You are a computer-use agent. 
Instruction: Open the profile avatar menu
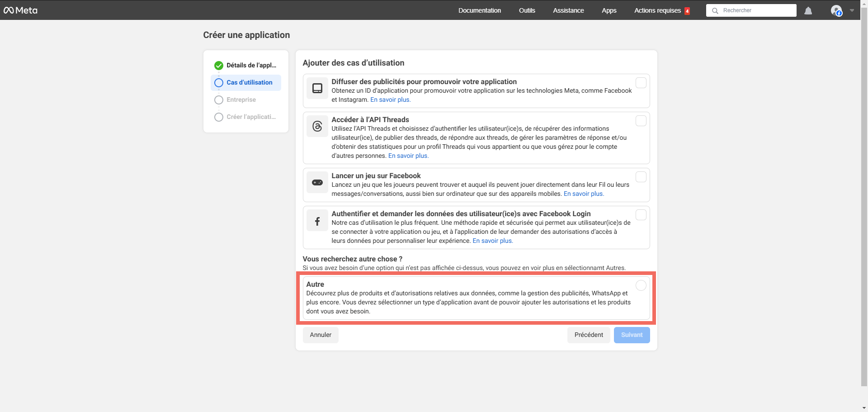tap(836, 10)
